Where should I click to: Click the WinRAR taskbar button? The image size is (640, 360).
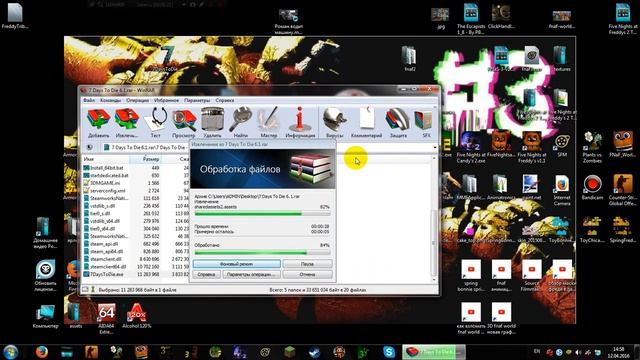[434, 351]
